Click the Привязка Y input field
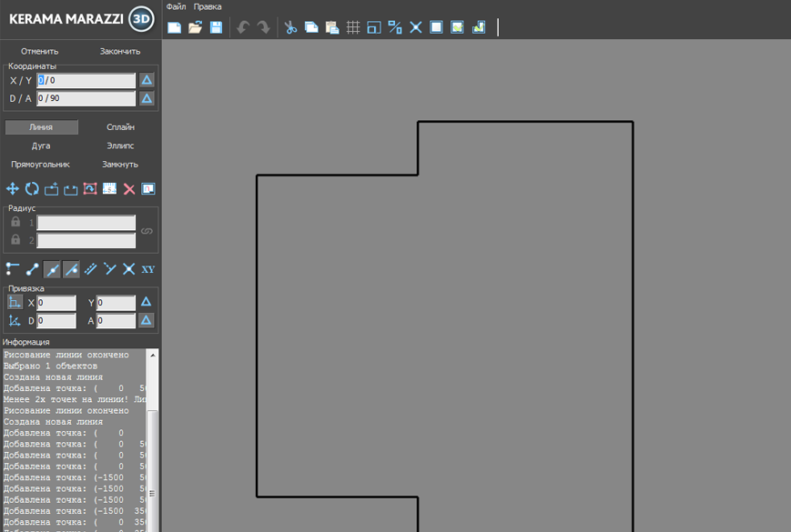This screenshot has height=532, width=791. click(x=116, y=303)
